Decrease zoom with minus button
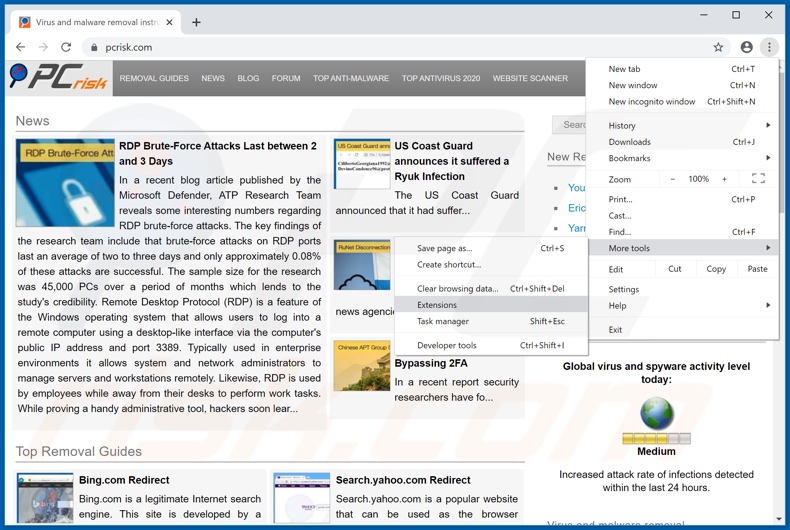Screen dimensions: 790x530 coord(673,179)
